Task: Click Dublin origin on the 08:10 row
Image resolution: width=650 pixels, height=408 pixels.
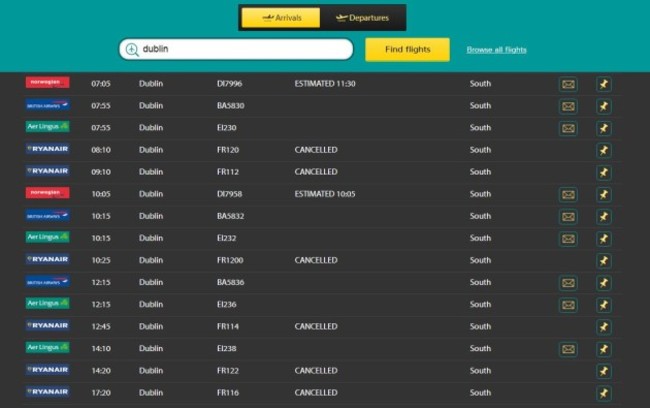Action: pyautogui.click(x=151, y=150)
